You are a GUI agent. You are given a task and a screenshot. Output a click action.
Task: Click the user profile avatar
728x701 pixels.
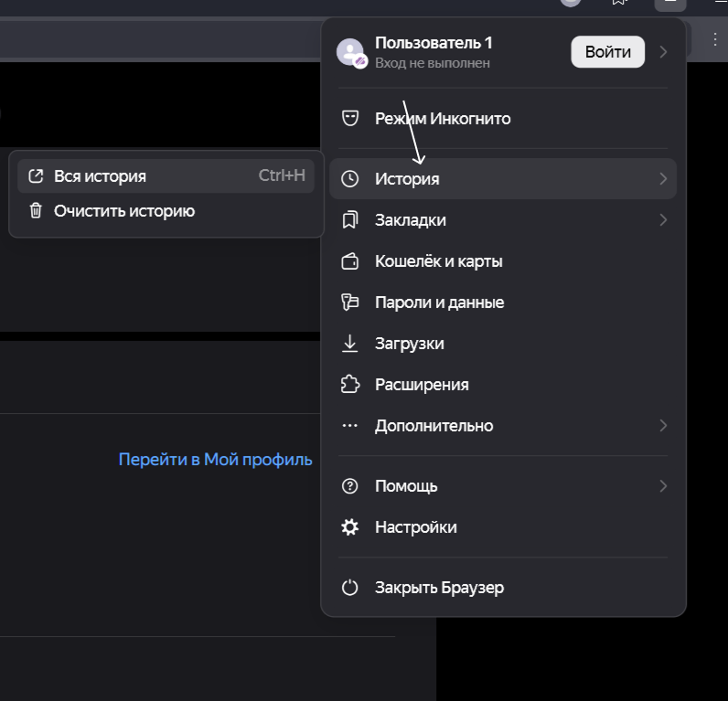tap(351, 53)
